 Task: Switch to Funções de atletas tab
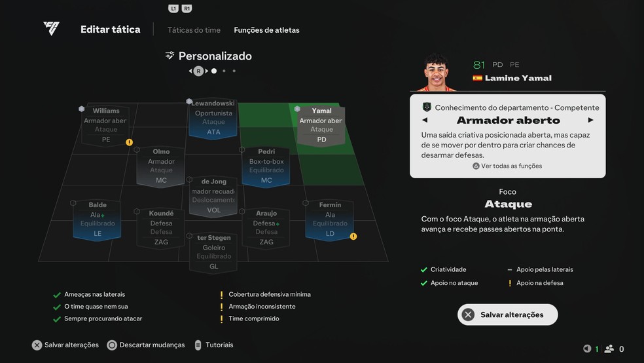266,30
